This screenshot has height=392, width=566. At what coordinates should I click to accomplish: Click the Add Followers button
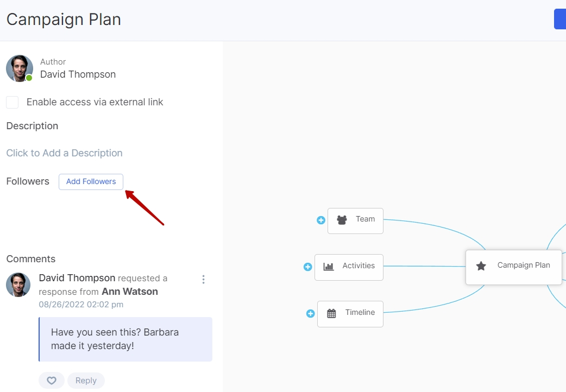point(91,181)
